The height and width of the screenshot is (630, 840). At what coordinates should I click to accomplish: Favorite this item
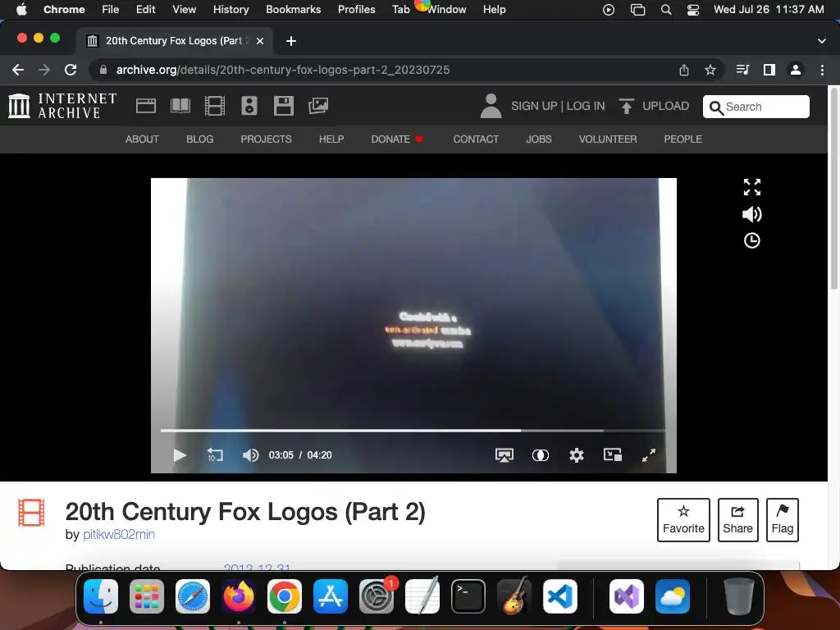tap(683, 519)
